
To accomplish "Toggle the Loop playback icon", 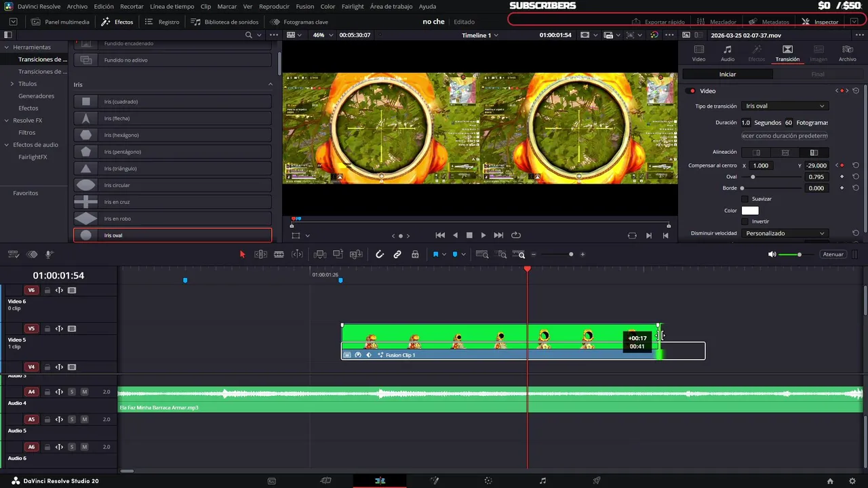I will 516,235.
